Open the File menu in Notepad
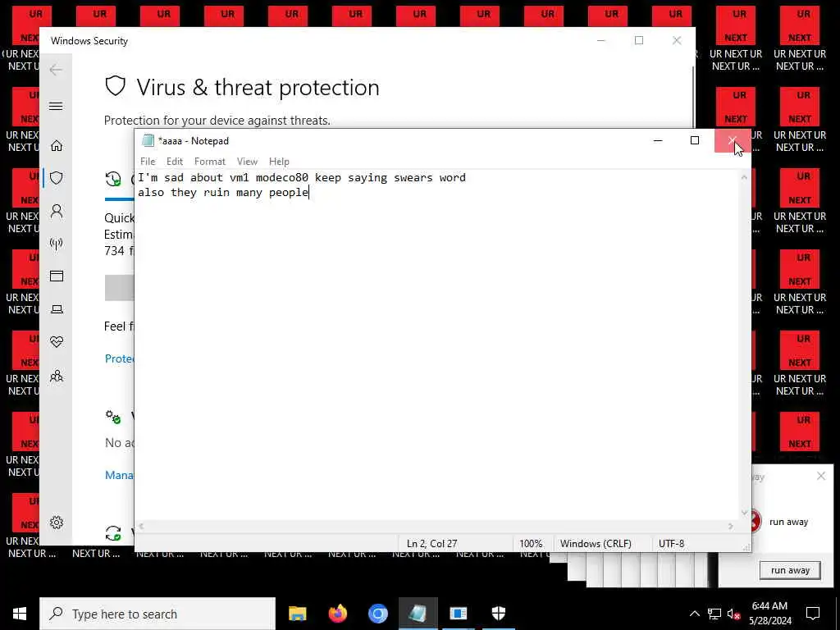840x630 pixels. 148,162
